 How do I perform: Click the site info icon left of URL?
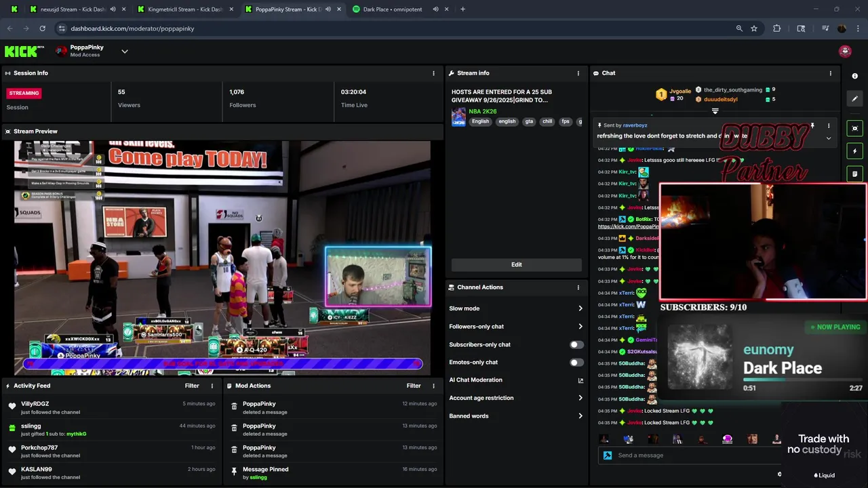pos(62,28)
